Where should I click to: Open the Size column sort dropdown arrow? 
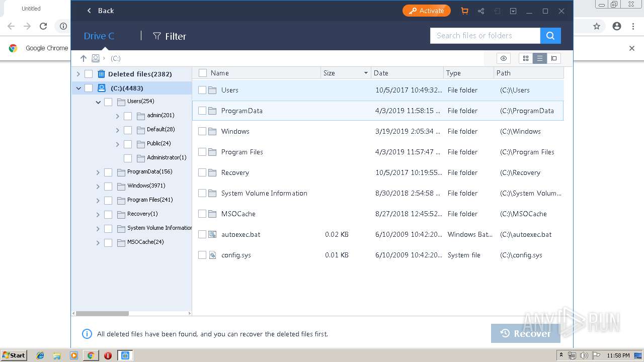coord(366,73)
